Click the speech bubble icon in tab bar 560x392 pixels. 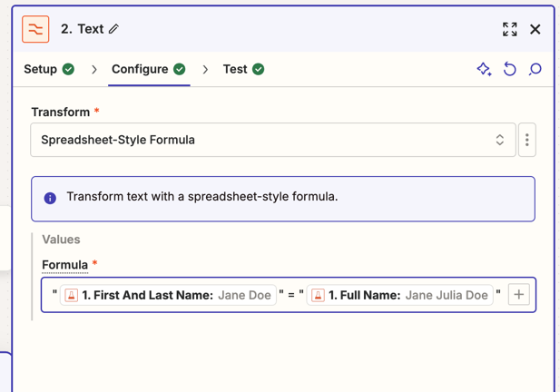pos(535,69)
